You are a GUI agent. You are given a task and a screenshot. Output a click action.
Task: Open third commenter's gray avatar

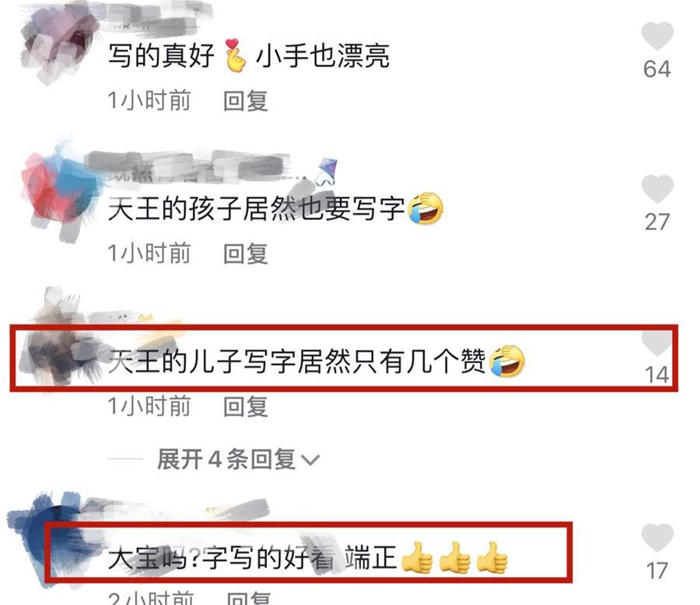coord(60,339)
